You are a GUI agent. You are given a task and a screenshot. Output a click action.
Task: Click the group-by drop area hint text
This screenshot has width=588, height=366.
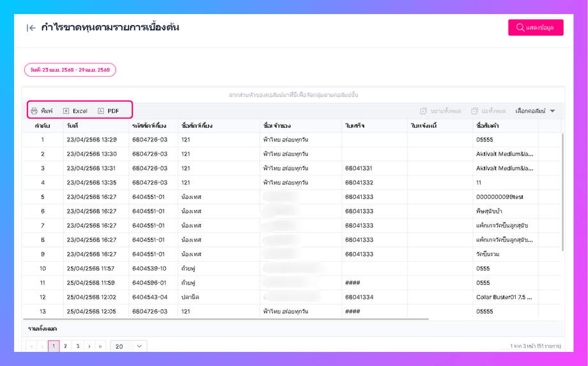(x=293, y=95)
